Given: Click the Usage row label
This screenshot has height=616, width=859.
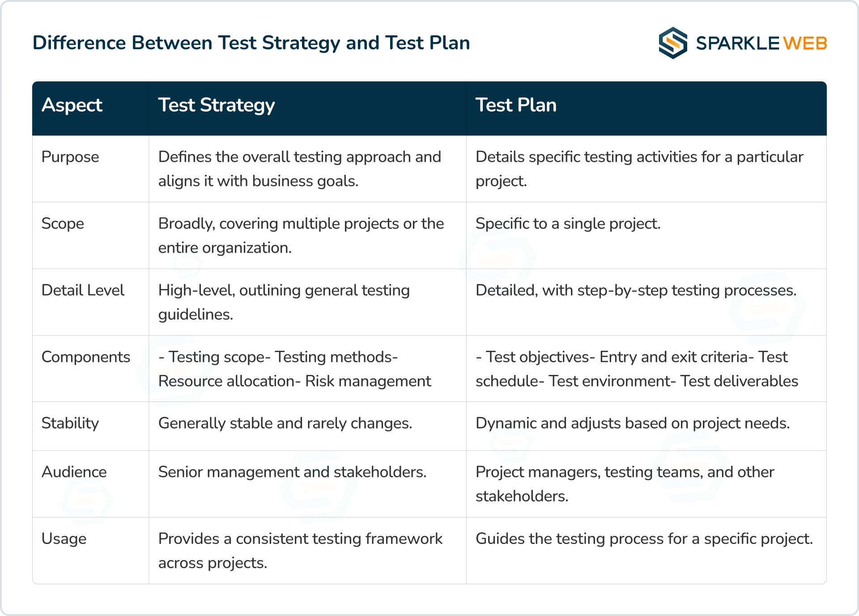Looking at the screenshot, I should (64, 539).
